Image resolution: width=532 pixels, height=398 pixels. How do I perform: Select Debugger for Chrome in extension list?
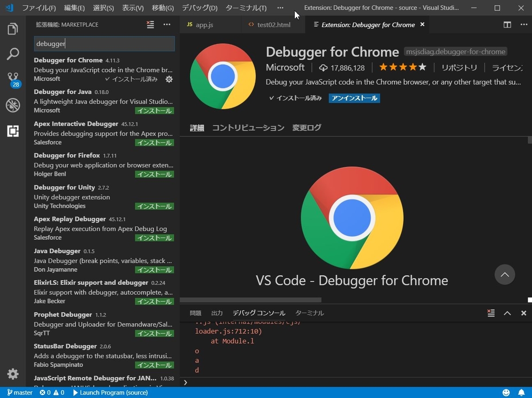(x=103, y=70)
